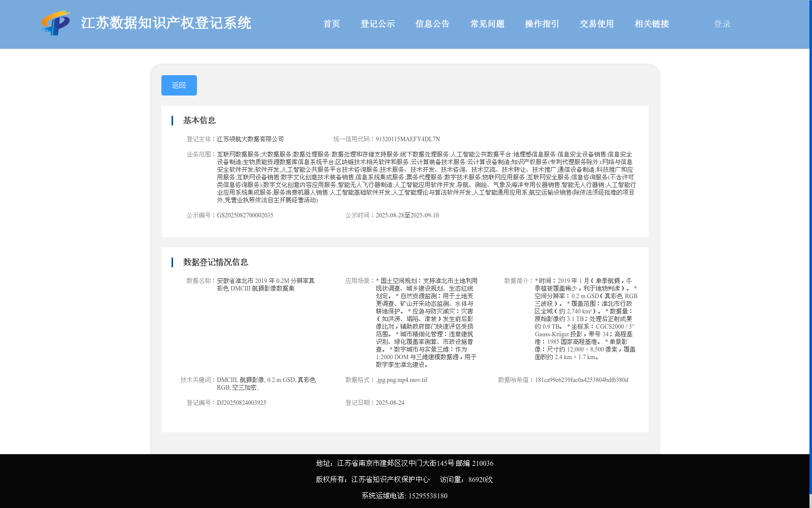Click the visit count 86920次
The height and width of the screenshot is (508, 812).
(481, 480)
